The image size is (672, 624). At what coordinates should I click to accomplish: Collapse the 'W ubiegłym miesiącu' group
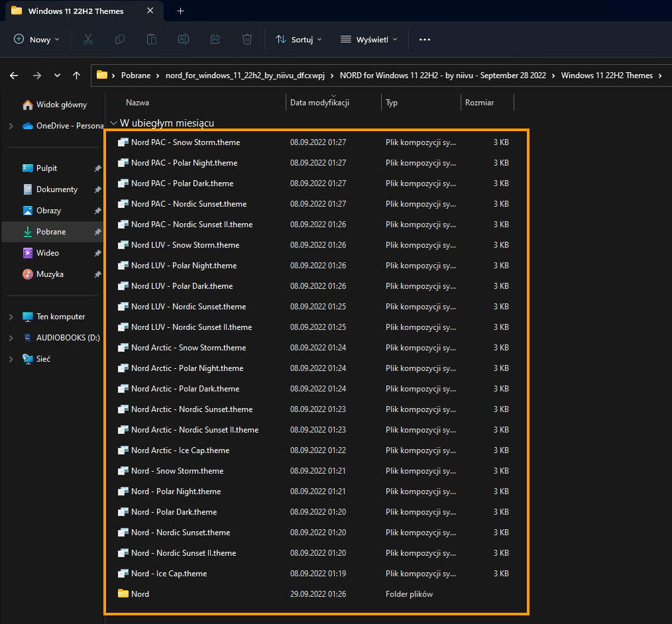[113, 123]
